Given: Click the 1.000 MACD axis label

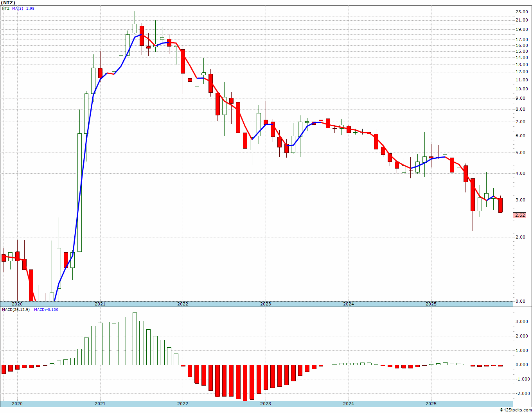Looking at the screenshot, I should [522, 351].
